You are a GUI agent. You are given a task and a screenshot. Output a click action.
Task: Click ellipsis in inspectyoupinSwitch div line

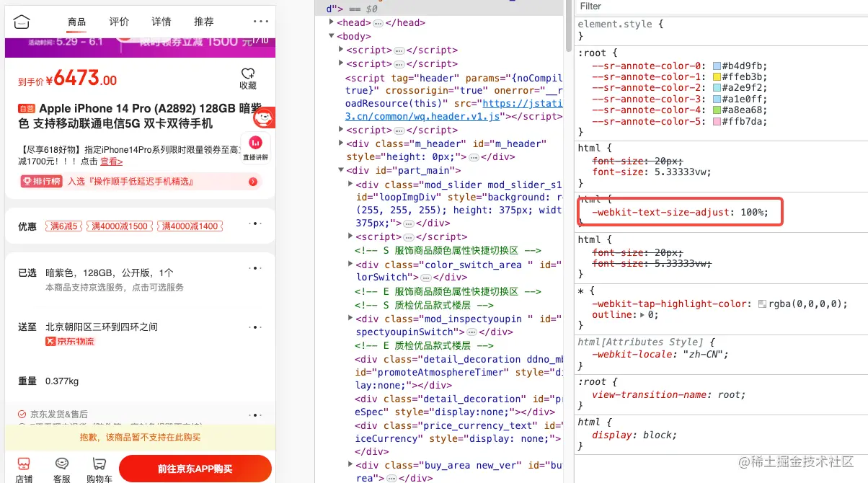point(471,332)
